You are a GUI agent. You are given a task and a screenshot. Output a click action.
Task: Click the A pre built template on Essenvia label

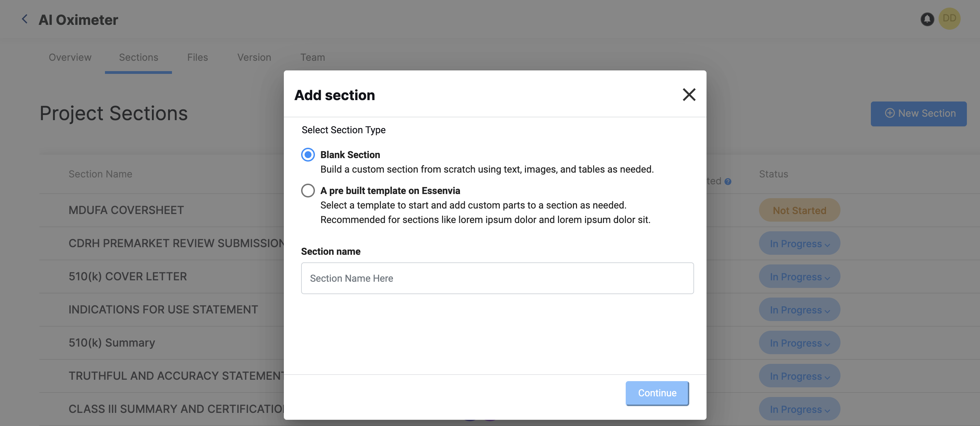click(390, 191)
